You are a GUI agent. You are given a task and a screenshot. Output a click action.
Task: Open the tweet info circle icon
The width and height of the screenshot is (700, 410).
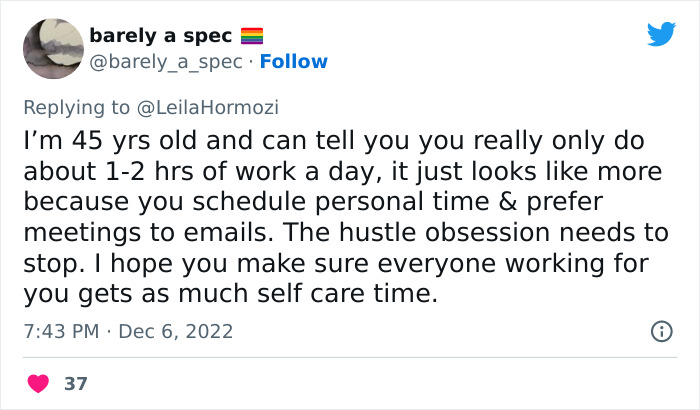pyautogui.click(x=662, y=331)
